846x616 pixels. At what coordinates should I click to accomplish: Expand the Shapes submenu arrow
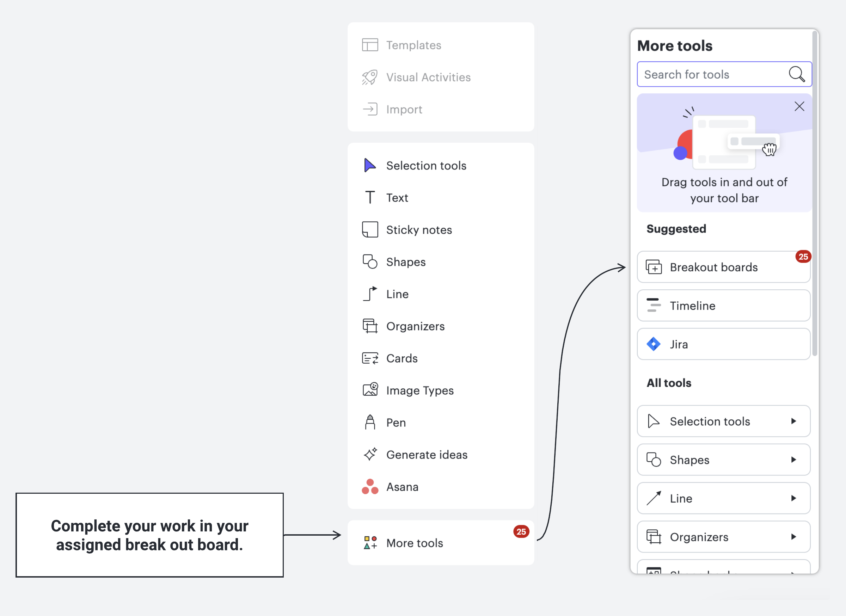(x=793, y=460)
